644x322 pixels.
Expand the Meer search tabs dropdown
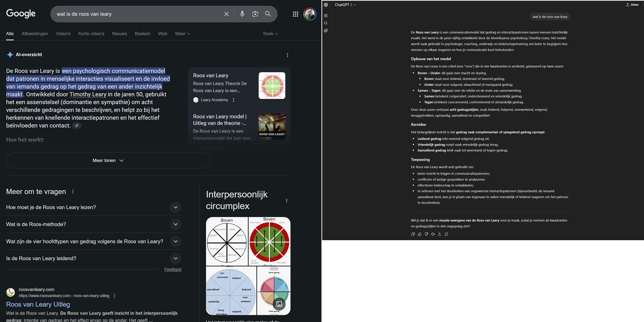(183, 34)
